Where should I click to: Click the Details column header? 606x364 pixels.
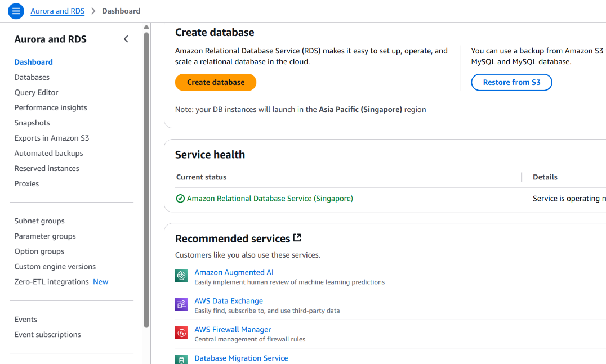click(545, 177)
